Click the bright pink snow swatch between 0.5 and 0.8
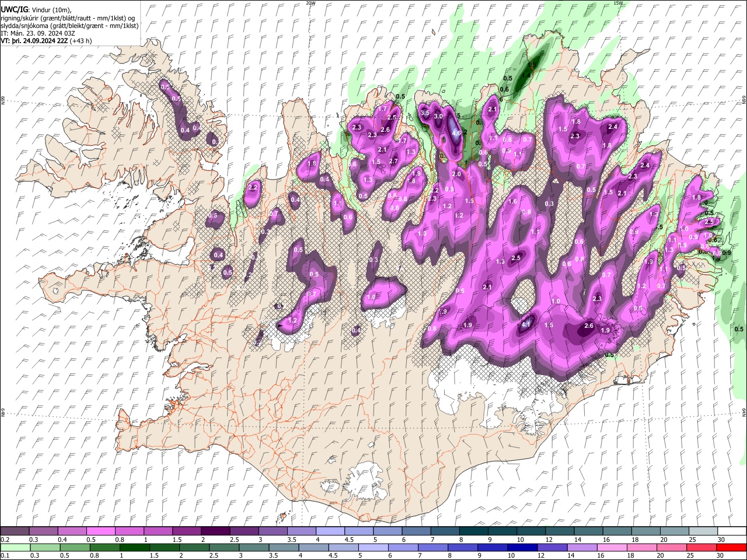This screenshot has width=747, height=560. point(101,531)
